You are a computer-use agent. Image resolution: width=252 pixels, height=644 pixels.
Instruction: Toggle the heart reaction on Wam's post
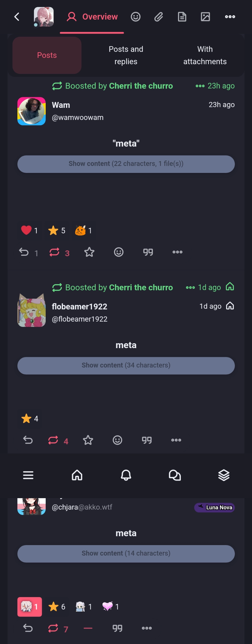29,230
